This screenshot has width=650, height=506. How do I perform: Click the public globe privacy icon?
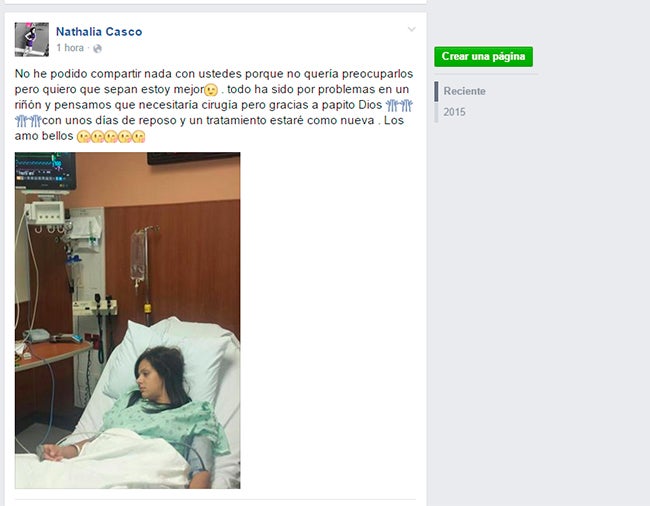coord(97,49)
